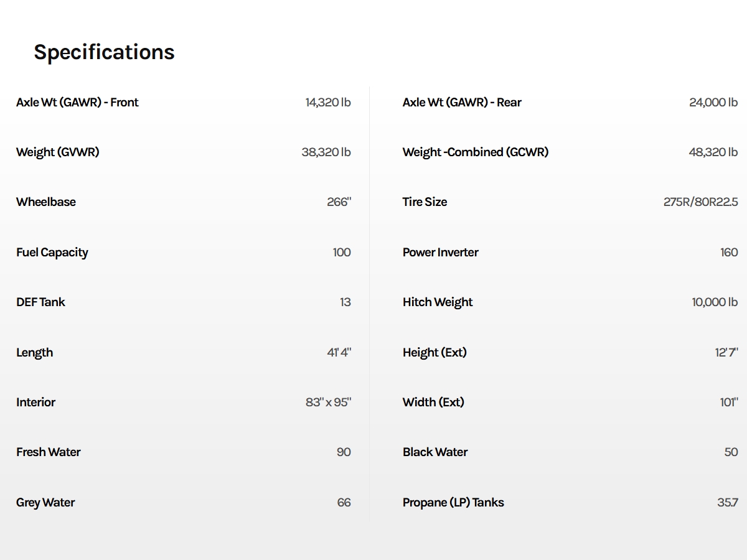The image size is (747, 560).
Task: Click the Power Inverter label
Action: [x=440, y=253]
